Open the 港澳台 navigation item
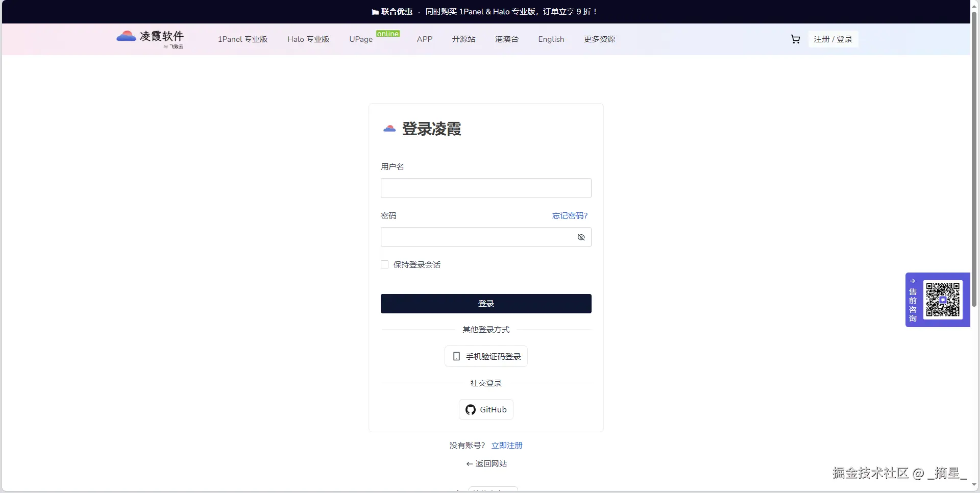This screenshot has height=493, width=980. tap(507, 39)
